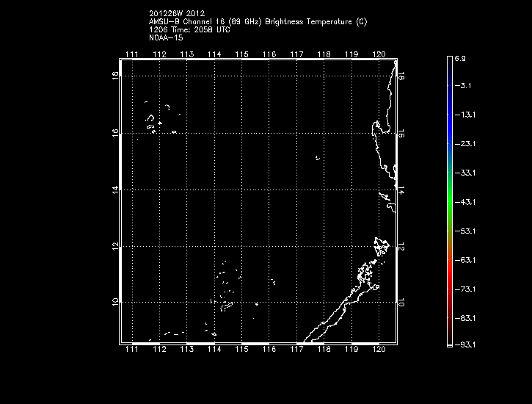This screenshot has height=404, width=532.
Task: Click longitude label 120 on the bottom axis
Action: [x=379, y=350]
